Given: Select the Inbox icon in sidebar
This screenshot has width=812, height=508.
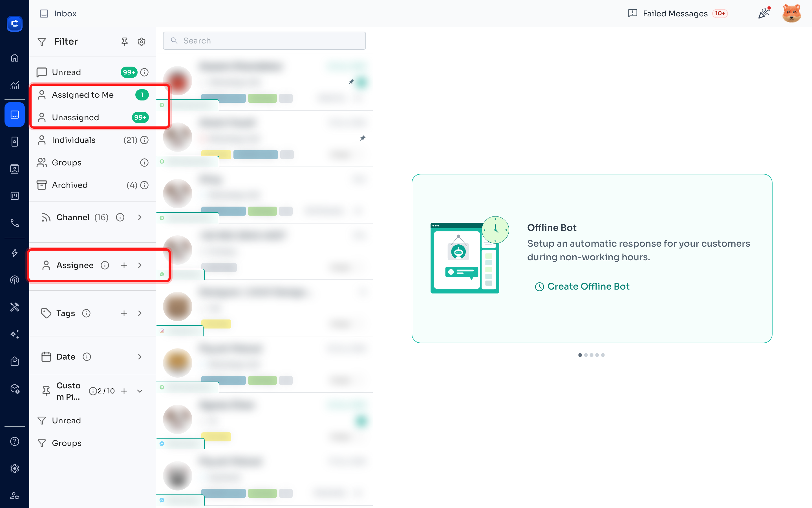Looking at the screenshot, I should pyautogui.click(x=14, y=115).
